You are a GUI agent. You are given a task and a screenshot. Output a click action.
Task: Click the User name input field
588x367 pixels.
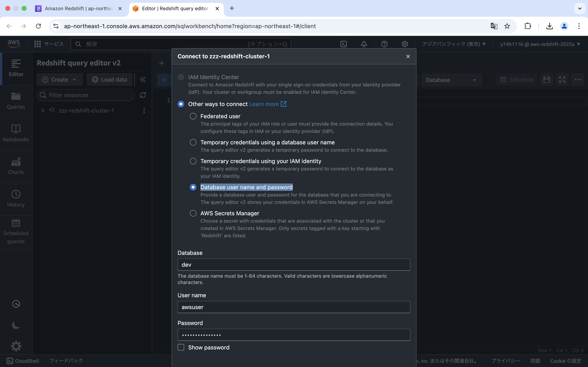pyautogui.click(x=294, y=307)
